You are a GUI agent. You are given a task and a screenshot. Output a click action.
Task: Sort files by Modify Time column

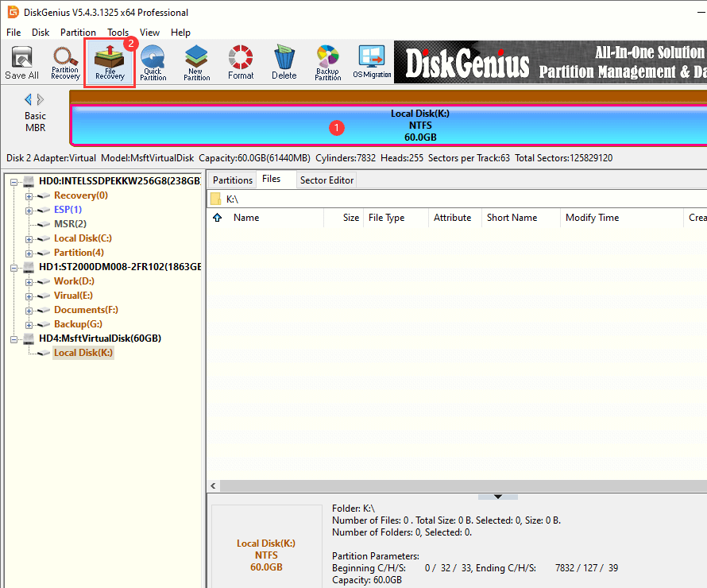592,218
